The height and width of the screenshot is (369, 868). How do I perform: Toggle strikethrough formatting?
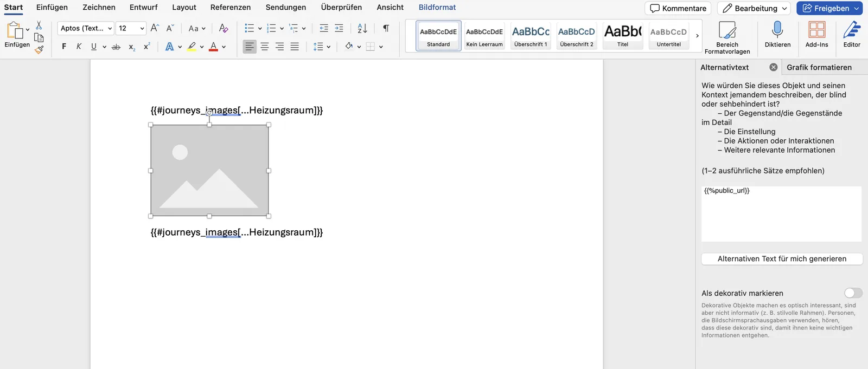click(116, 47)
